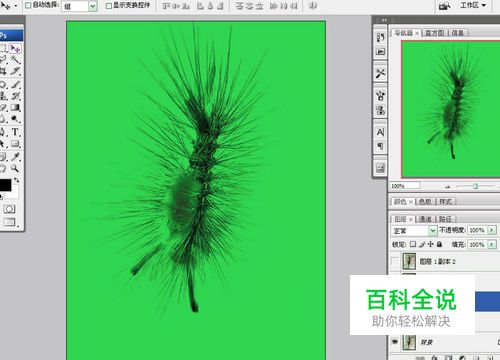Enable the 自动选择 checkbox
The image size is (500, 360).
click(x=28, y=5)
